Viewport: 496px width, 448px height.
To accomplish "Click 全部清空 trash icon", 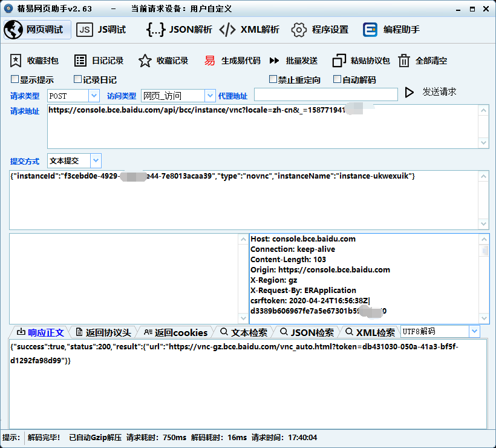I will coord(404,61).
